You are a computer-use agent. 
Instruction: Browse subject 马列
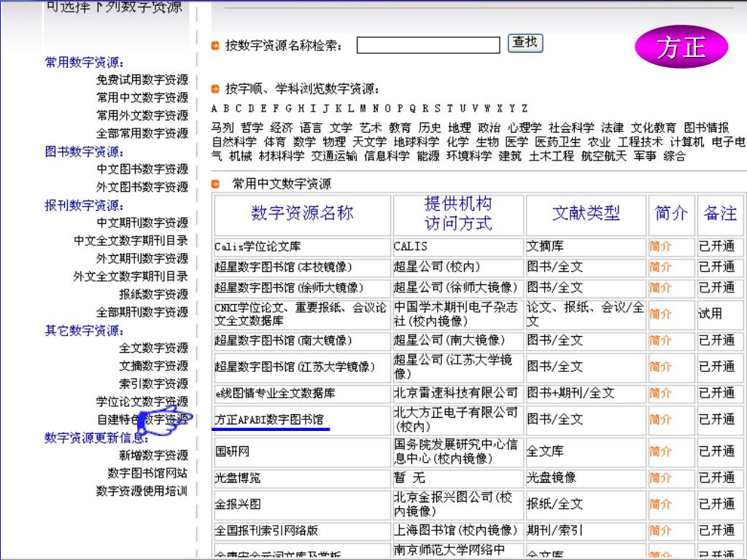pos(222,128)
